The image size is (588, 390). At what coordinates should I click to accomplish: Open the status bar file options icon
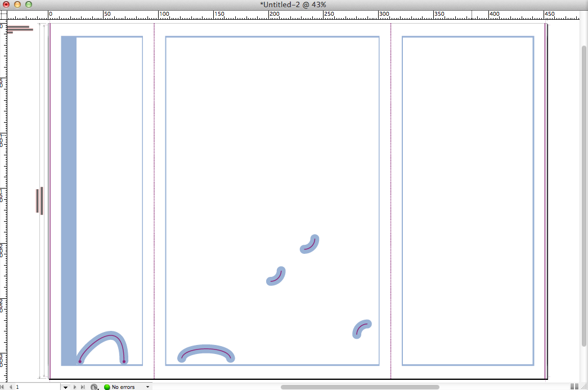[x=94, y=387]
